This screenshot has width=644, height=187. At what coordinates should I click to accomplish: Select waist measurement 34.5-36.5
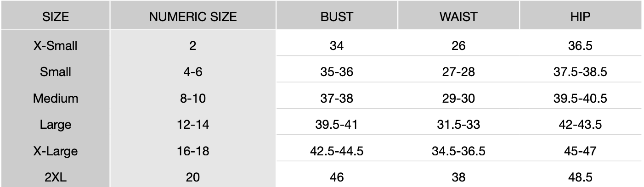(x=458, y=151)
